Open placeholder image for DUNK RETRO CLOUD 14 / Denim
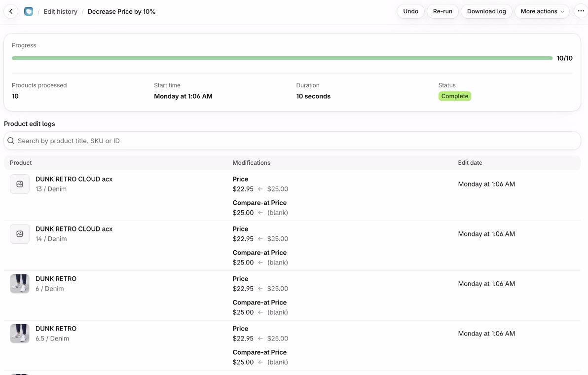The image size is (588, 375). tap(20, 234)
